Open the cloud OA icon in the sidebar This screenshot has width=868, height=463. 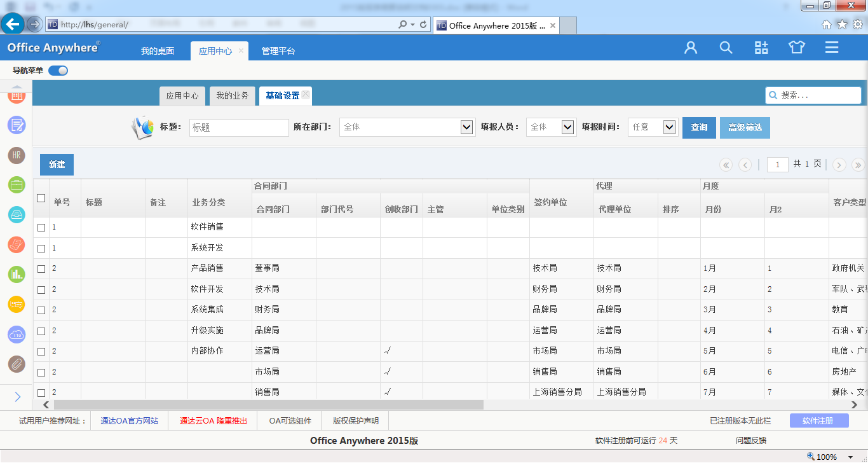click(16, 335)
